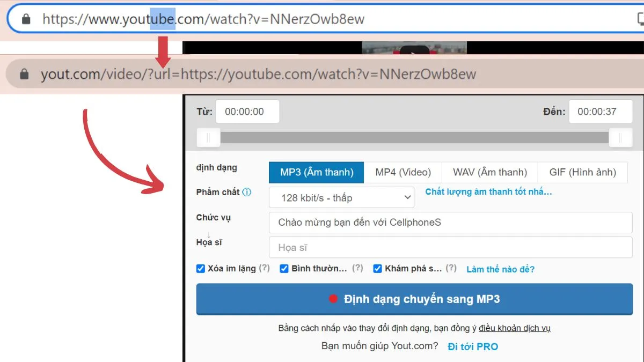Click the right trim slider handle

coord(620,137)
